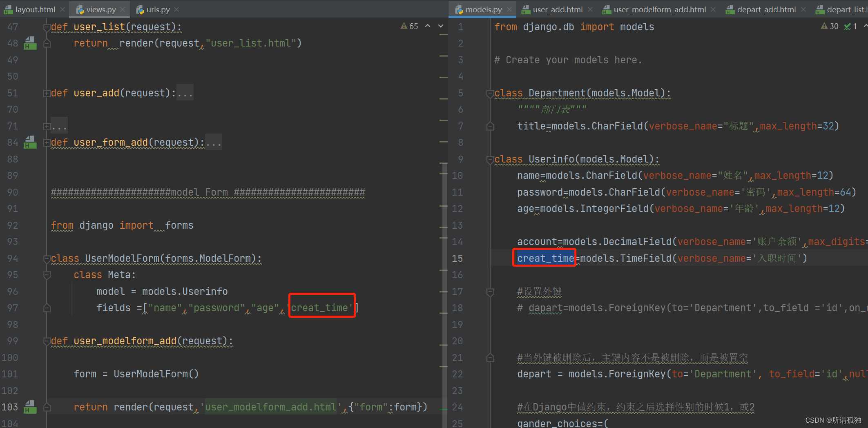Viewport: 868px width, 428px height.
Task: Click 'models.Userinfo' on line 96
Action: click(x=185, y=291)
